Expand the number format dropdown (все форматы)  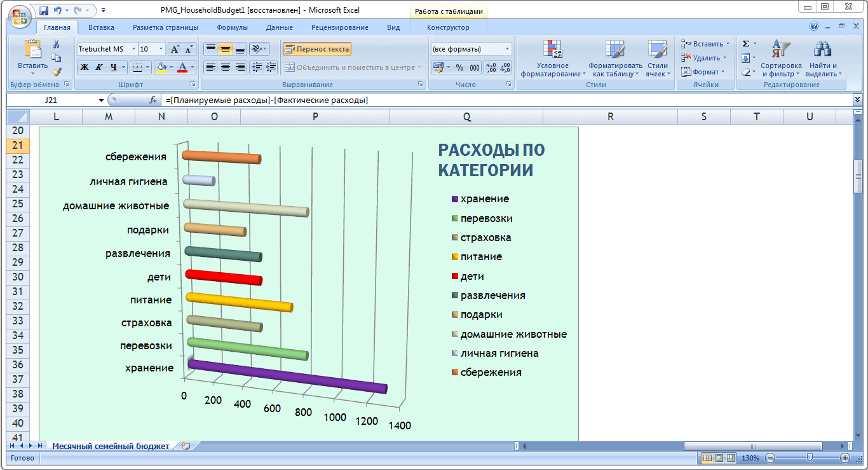[x=507, y=49]
